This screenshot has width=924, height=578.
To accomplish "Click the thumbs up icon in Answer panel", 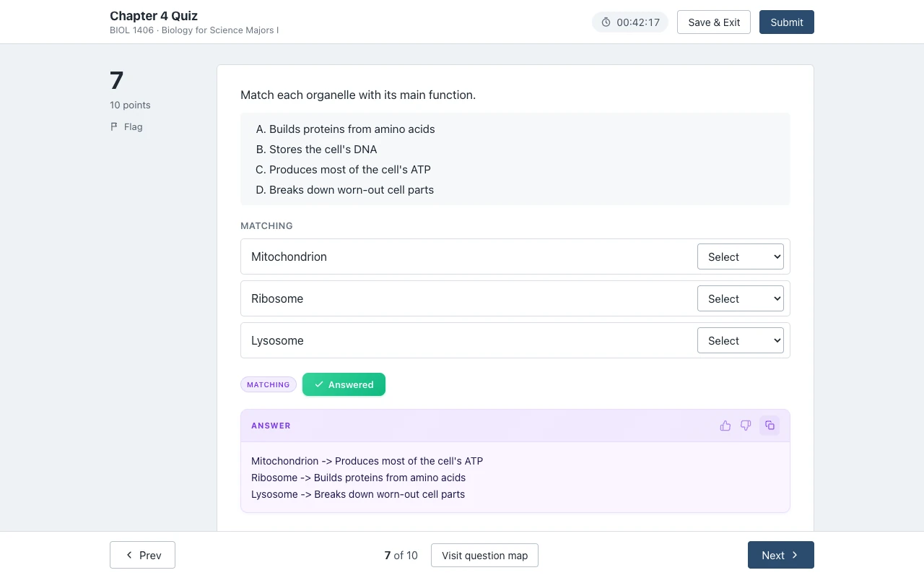I will coord(725,426).
